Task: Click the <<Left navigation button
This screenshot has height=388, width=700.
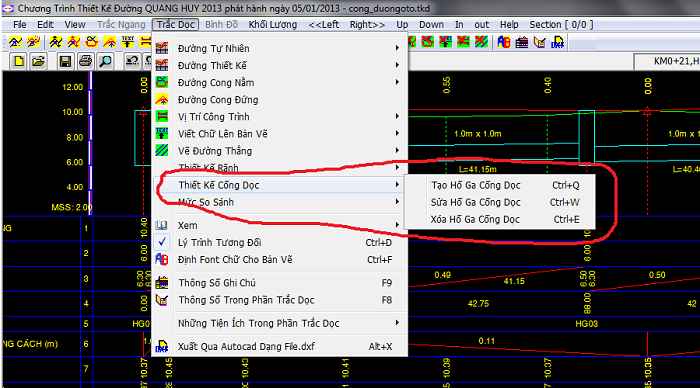Action: 324,25
